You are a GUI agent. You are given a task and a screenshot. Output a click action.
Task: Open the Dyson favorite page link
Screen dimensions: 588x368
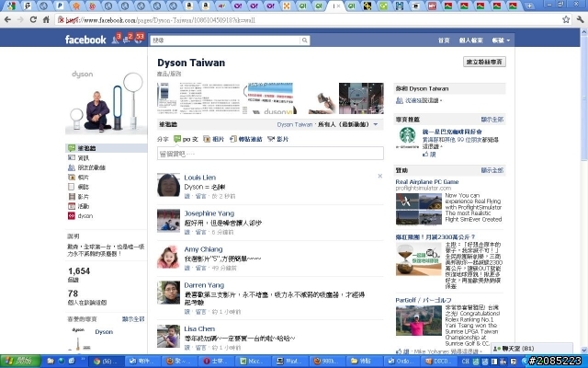pyautogui.click(x=104, y=332)
